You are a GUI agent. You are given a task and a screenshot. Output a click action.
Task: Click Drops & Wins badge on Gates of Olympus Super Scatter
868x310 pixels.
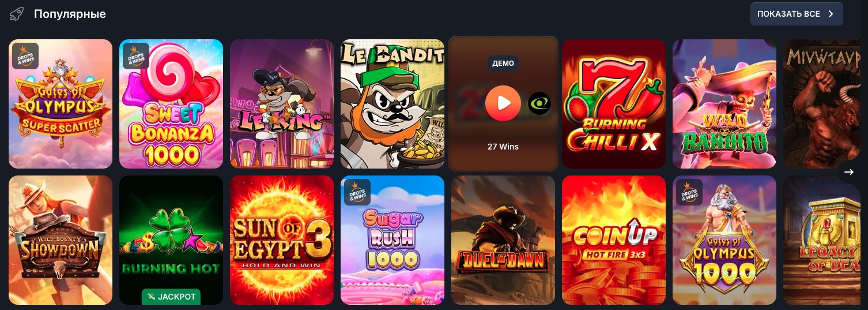25,56
